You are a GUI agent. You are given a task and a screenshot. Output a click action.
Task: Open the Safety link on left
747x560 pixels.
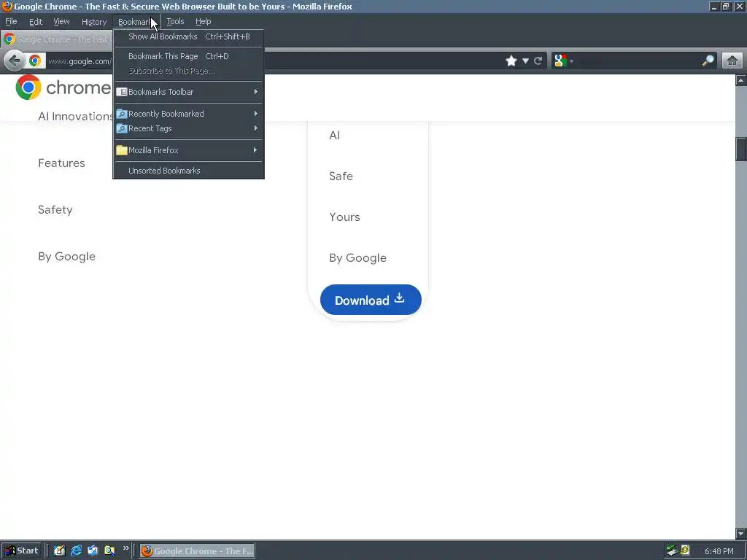(55, 210)
